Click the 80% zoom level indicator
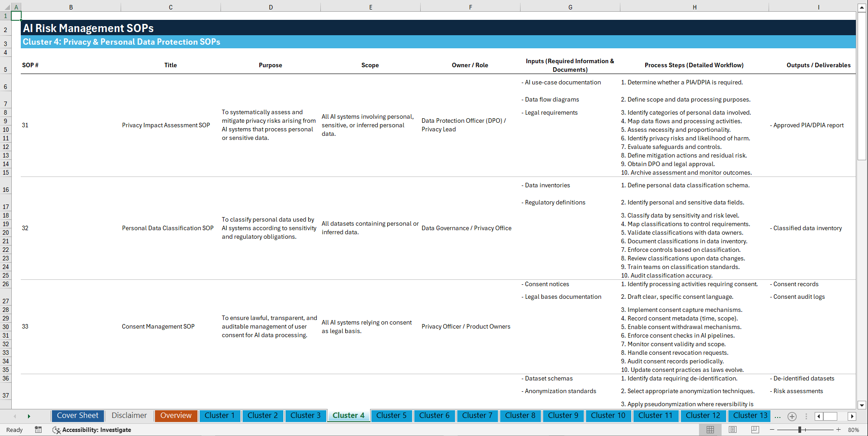This screenshot has width=868, height=436. coord(853,429)
